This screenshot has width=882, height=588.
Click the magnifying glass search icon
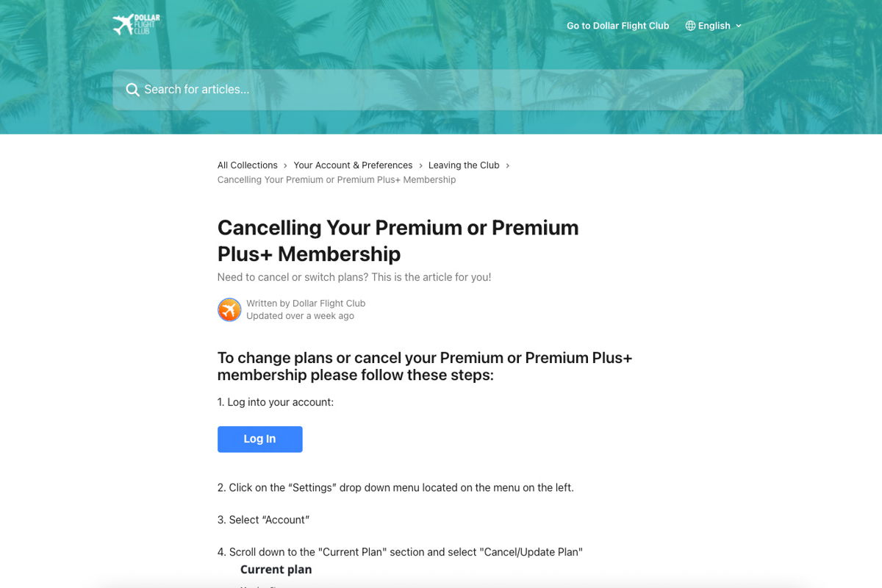(x=132, y=90)
